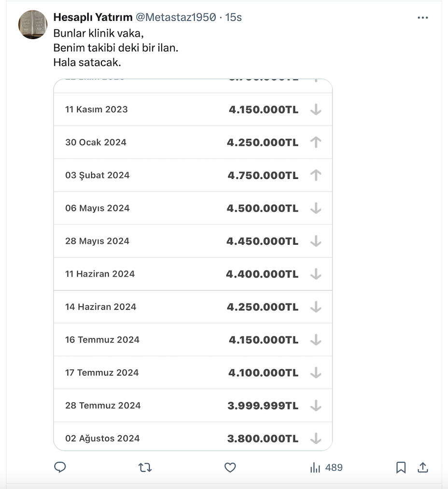Viewport: 448px width, 489px height.
Task: Click the share upload icon
Action: click(x=422, y=467)
